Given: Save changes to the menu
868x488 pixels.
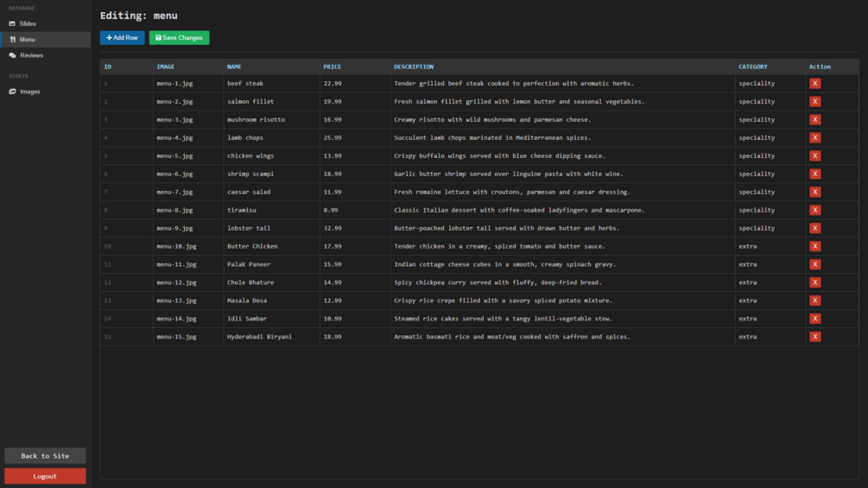Looking at the screenshot, I should [x=180, y=38].
